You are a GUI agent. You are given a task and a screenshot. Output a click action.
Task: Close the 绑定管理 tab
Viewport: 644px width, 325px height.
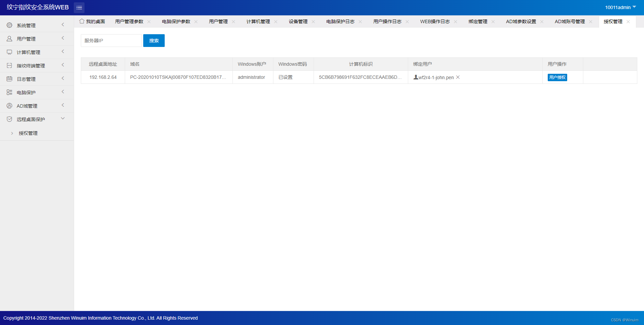pos(493,21)
